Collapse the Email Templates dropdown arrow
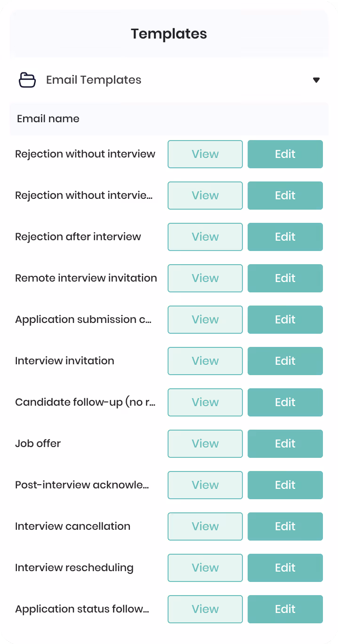 [x=316, y=80]
